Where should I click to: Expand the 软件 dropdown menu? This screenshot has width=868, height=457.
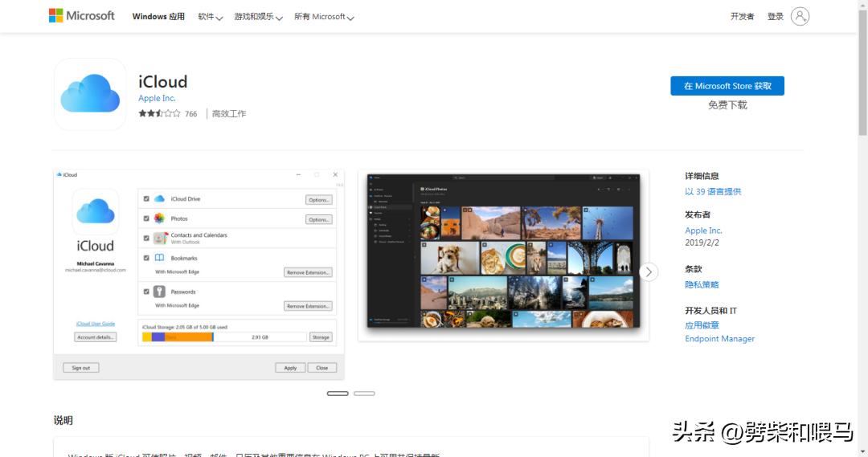(211, 17)
